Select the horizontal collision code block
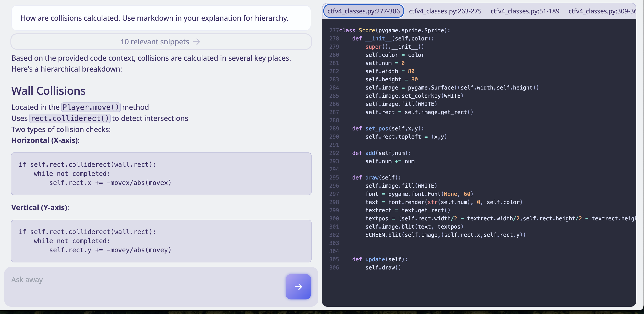 [x=161, y=174]
